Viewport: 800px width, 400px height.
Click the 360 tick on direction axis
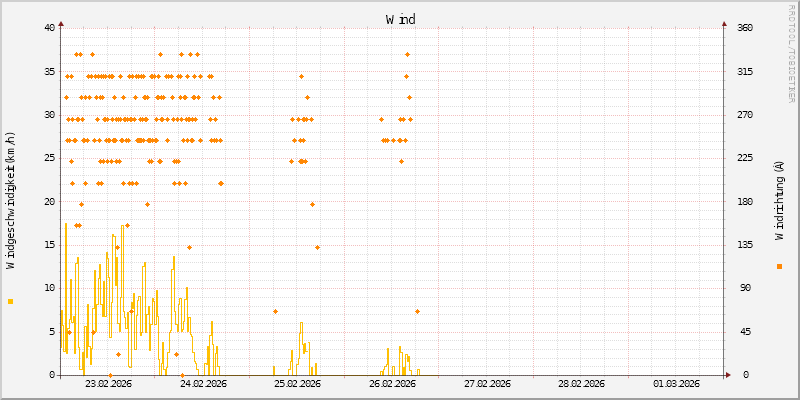744,28
